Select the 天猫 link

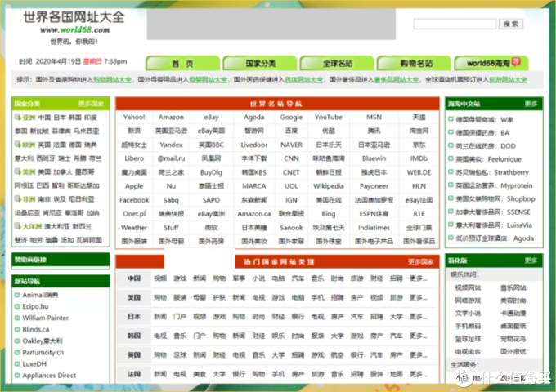[x=419, y=118]
